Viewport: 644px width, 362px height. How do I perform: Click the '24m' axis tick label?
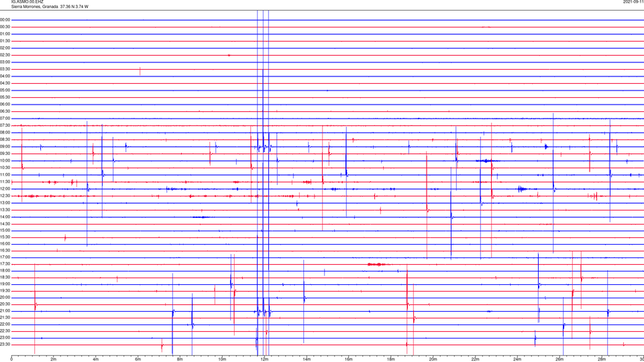517,359
